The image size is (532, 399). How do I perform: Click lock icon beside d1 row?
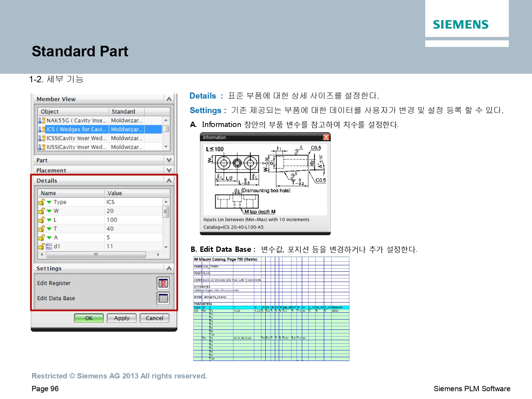[41, 246]
